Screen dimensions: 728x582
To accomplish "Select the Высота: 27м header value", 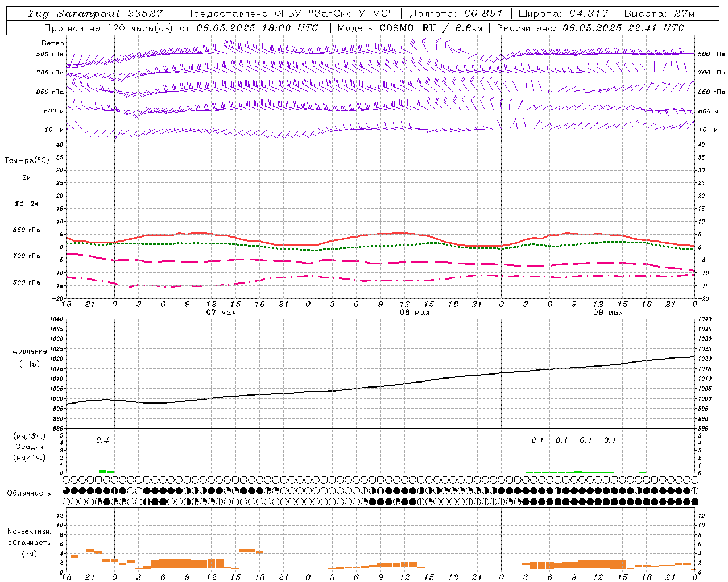I will pos(659,14).
